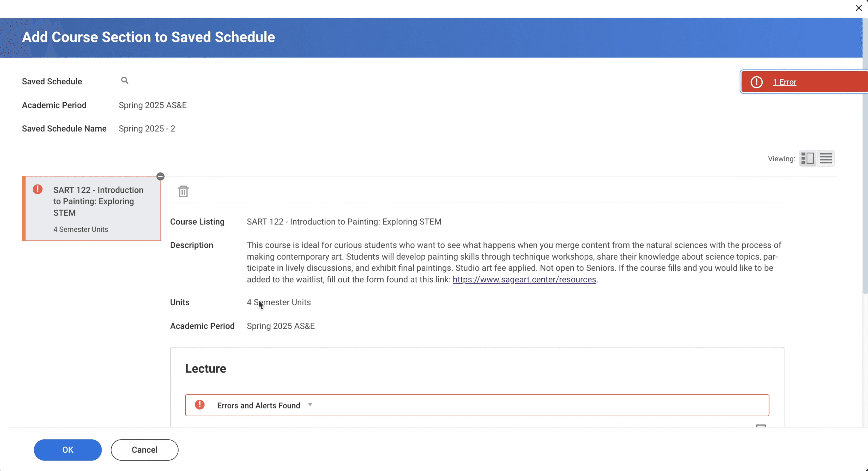
Task: Delete course using the trash icon
Action: tap(183, 191)
